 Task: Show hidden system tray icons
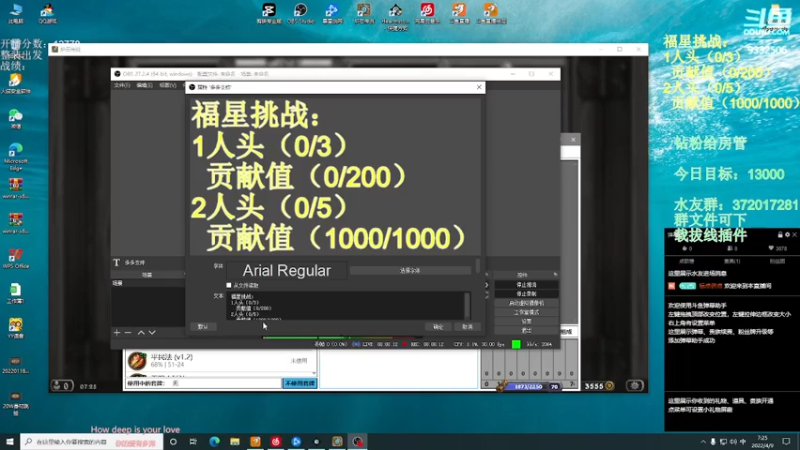point(703,442)
